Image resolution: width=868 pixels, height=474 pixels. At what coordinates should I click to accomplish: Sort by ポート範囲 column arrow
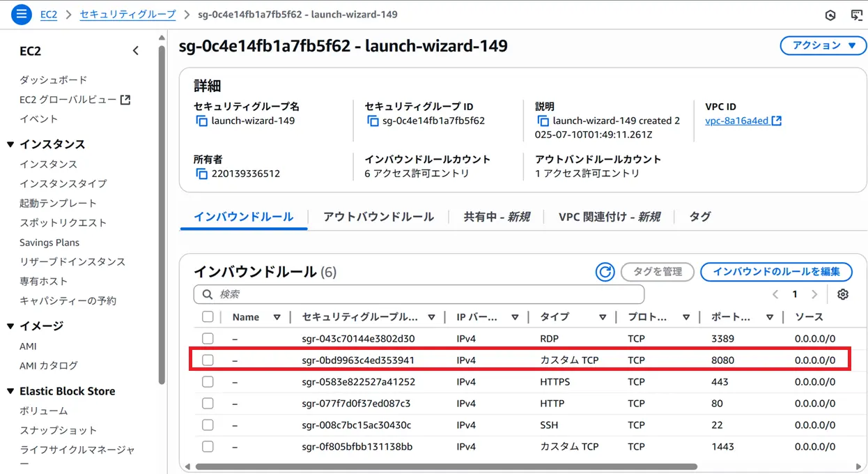pyautogui.click(x=770, y=317)
